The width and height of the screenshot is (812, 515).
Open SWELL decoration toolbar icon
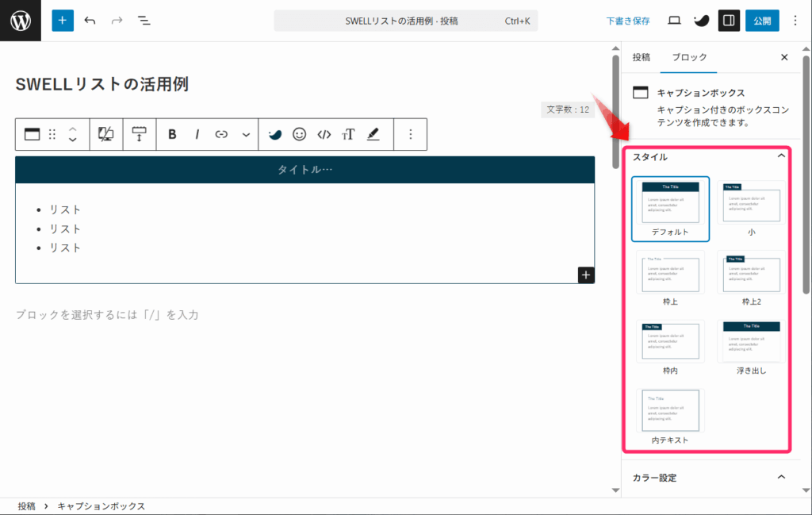[275, 134]
